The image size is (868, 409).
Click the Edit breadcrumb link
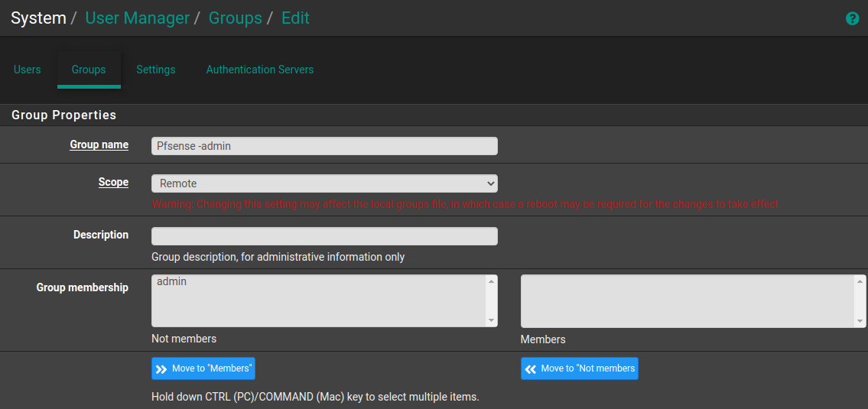[295, 18]
